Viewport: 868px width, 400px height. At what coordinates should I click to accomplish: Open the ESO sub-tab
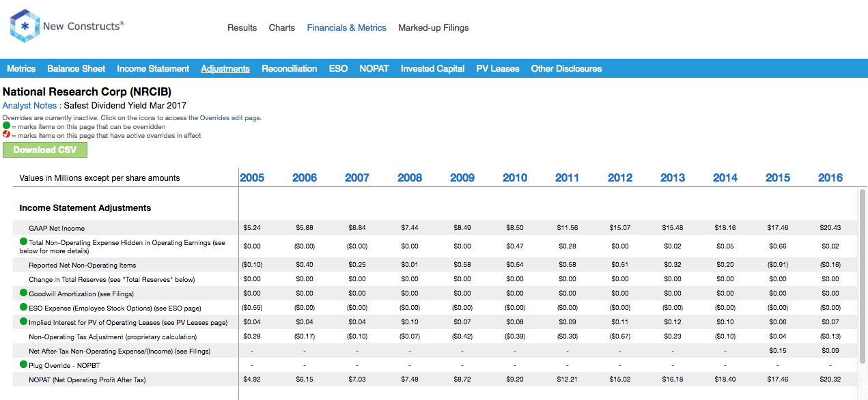coord(338,69)
